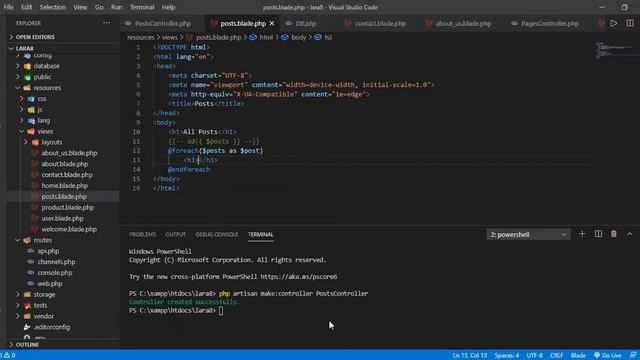Open channels.php in routes folder
Screen dimensions: 640x360
56,262
